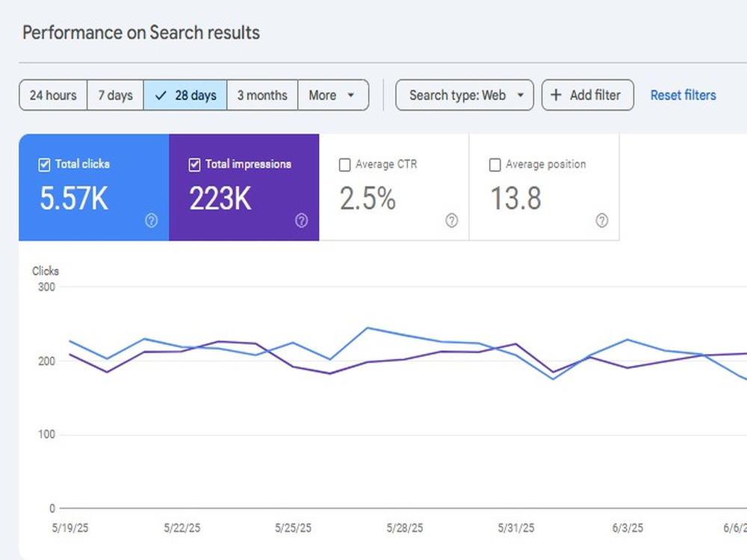Click the 223K total impressions value

tap(220, 198)
